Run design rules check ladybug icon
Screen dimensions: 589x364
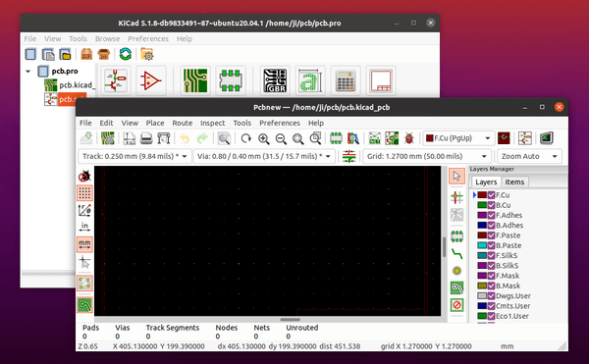coord(409,138)
